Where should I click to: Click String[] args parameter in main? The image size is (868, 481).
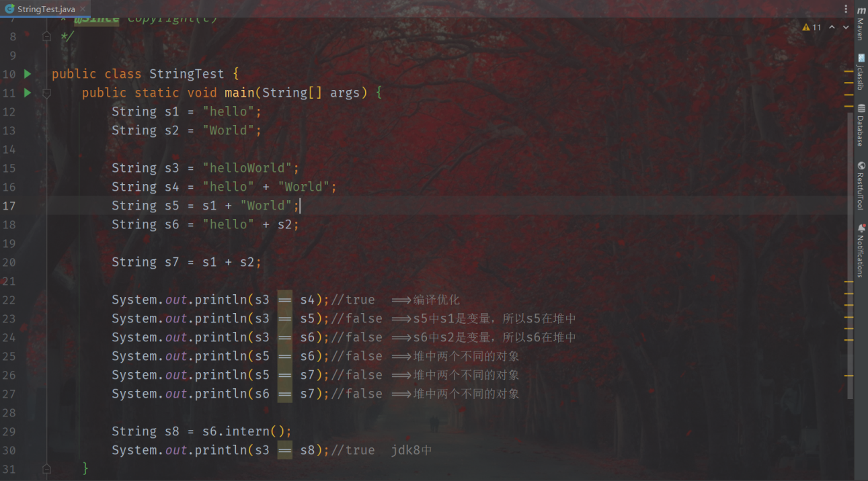coord(311,93)
